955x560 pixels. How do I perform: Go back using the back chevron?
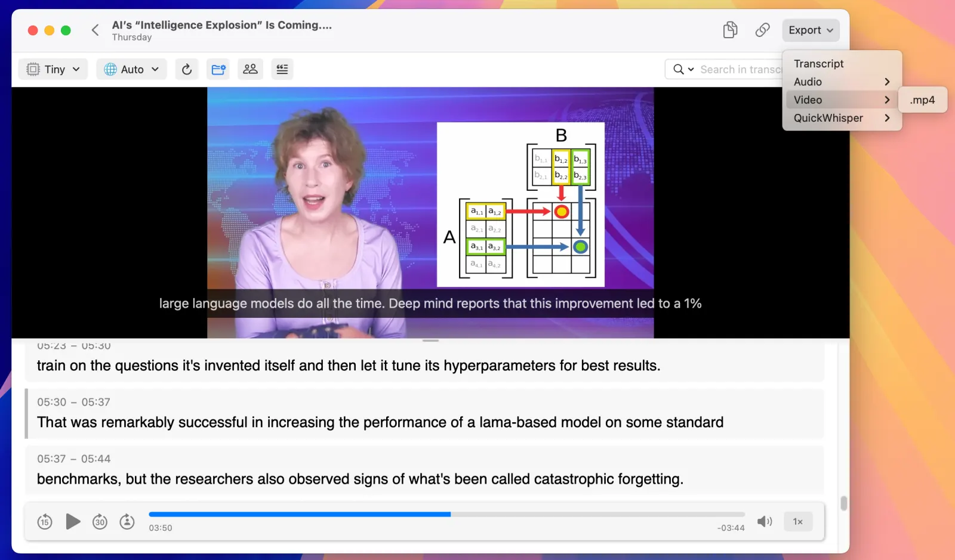click(x=95, y=30)
